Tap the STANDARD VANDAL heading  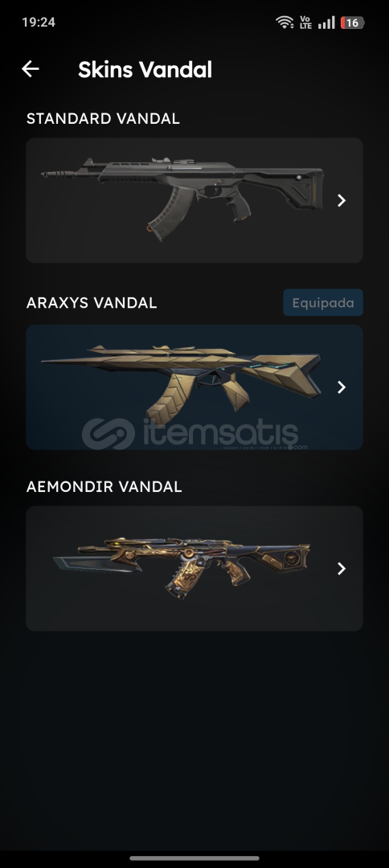point(103,118)
